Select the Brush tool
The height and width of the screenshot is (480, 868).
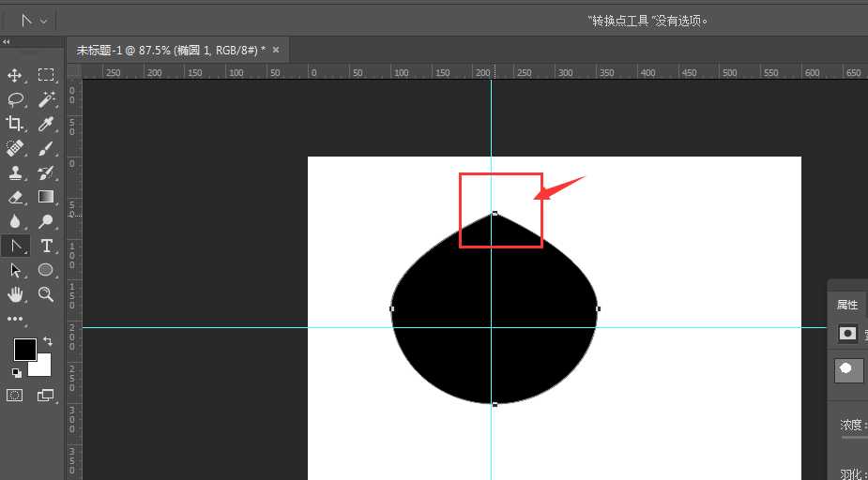(x=45, y=148)
